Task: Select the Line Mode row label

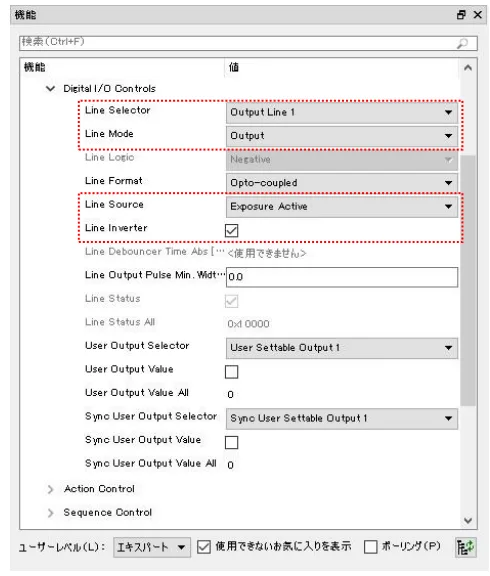Action: [x=109, y=134]
